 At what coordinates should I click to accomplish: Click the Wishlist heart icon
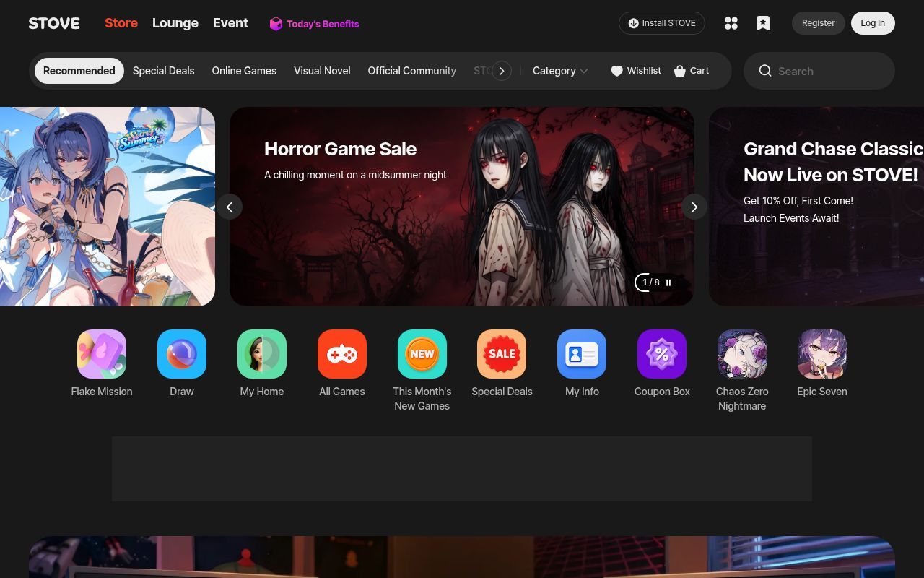616,71
